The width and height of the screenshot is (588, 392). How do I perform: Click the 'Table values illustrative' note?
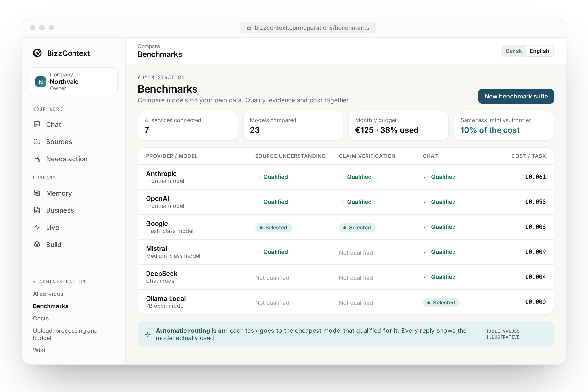pyautogui.click(x=503, y=334)
